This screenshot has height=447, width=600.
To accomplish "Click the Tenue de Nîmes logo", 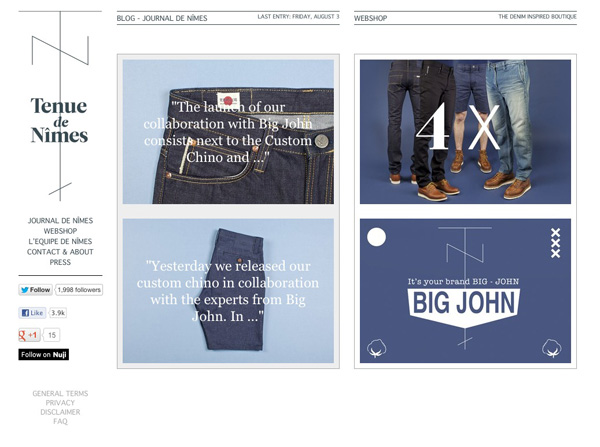I will 59,120.
